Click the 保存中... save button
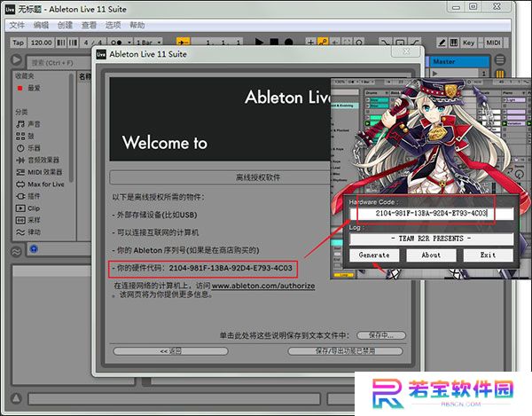Screen dimensions: 532x416 tap(381, 335)
